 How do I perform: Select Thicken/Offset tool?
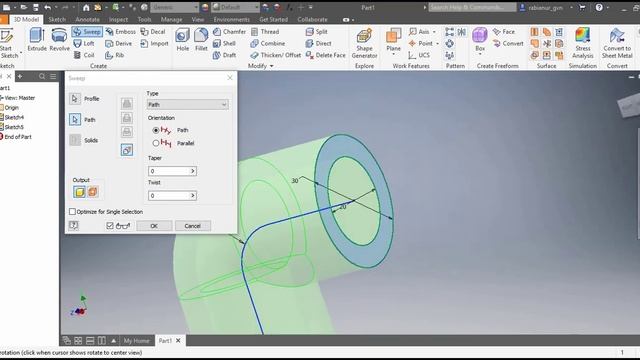pyautogui.click(x=276, y=55)
